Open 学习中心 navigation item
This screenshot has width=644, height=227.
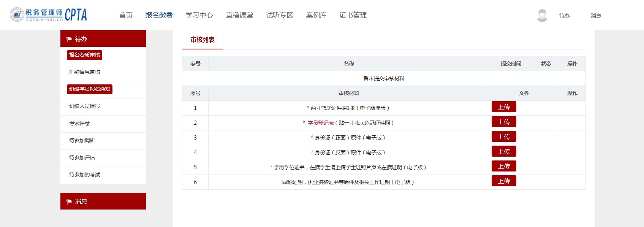click(x=199, y=15)
